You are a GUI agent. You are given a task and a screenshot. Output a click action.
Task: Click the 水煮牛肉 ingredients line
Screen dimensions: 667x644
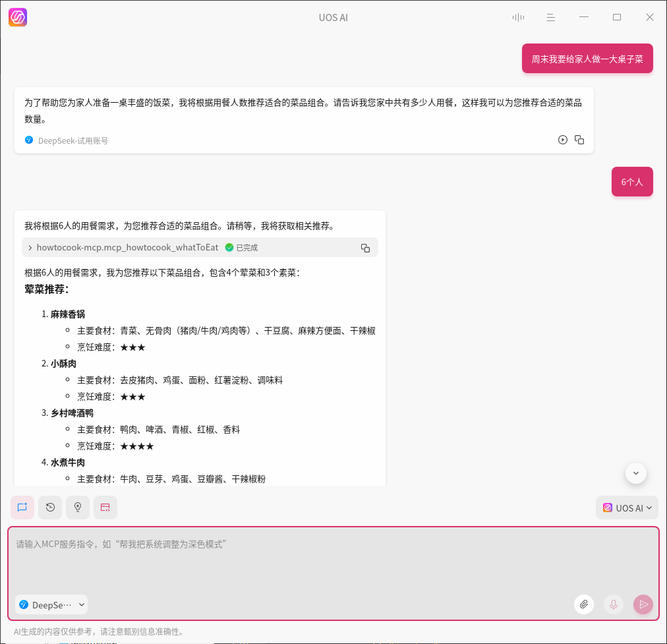171,479
